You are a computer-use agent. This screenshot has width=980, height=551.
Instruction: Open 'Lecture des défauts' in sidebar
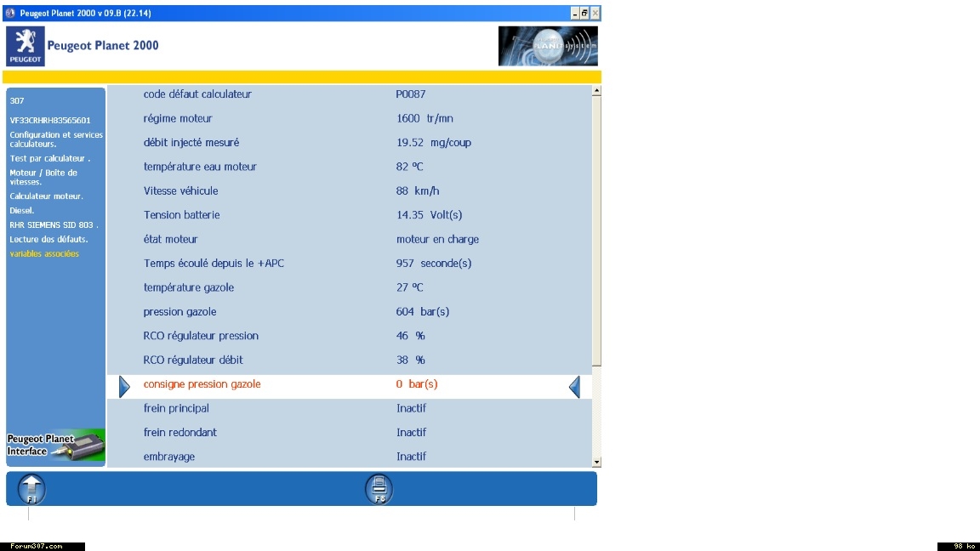click(48, 239)
